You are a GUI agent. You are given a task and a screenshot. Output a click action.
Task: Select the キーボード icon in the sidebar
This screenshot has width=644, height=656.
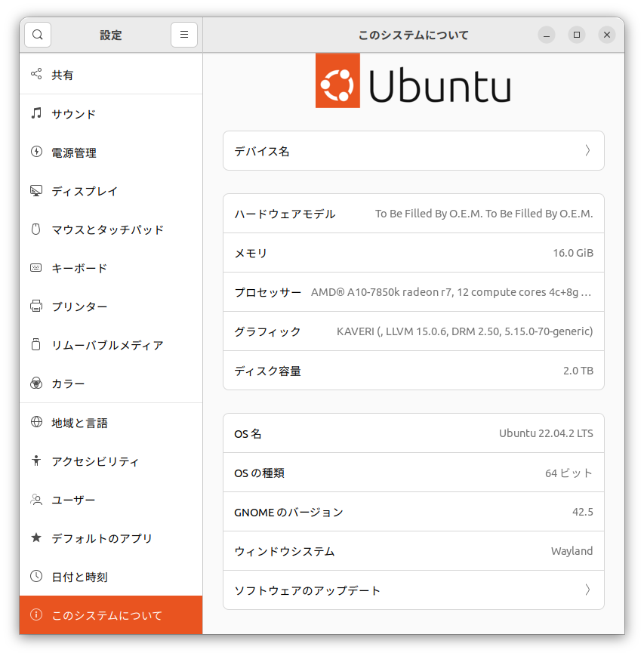click(x=36, y=268)
